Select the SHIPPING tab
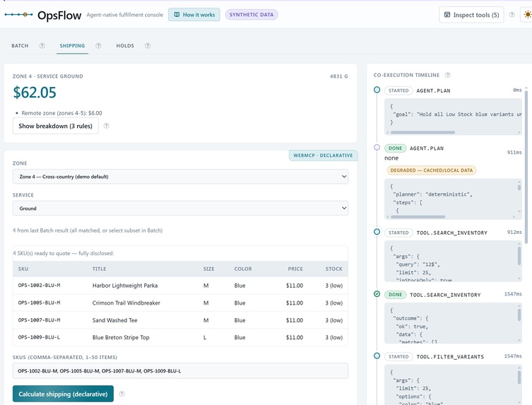This screenshot has height=405, width=532. (72, 45)
